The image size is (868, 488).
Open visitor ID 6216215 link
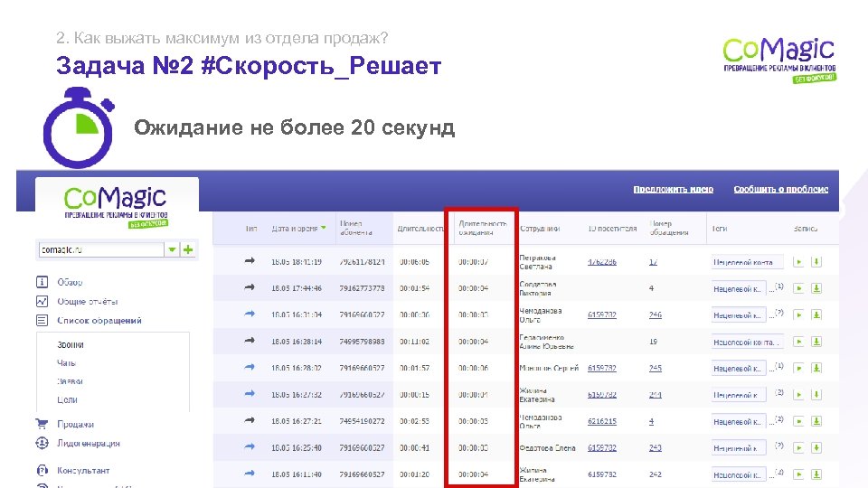click(602, 421)
